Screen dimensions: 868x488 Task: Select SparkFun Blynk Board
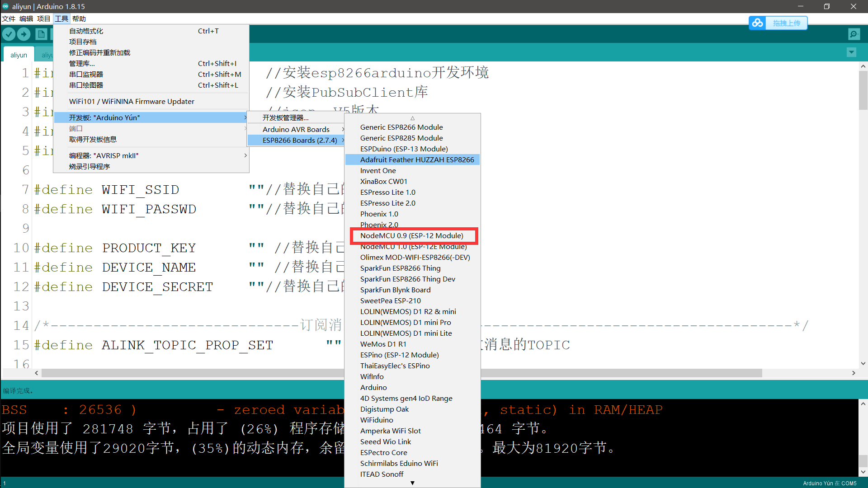pos(412,290)
